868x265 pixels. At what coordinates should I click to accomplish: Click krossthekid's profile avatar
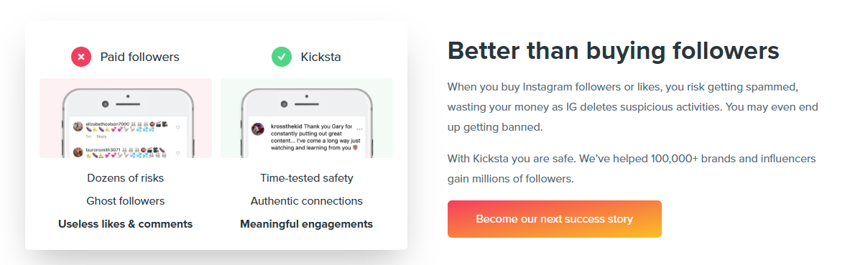click(257, 129)
